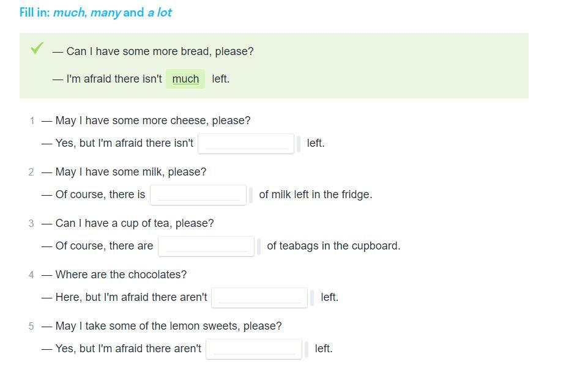588x392 pixels.
Task: Click the grey marker beside the chocolates blank
Action: coord(312,298)
